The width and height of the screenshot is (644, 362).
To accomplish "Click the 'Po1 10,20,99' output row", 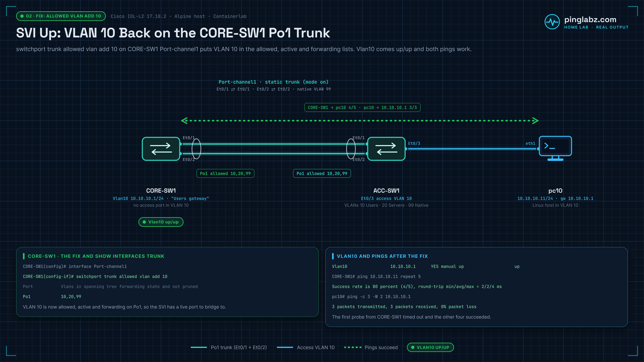I will [x=52, y=297].
